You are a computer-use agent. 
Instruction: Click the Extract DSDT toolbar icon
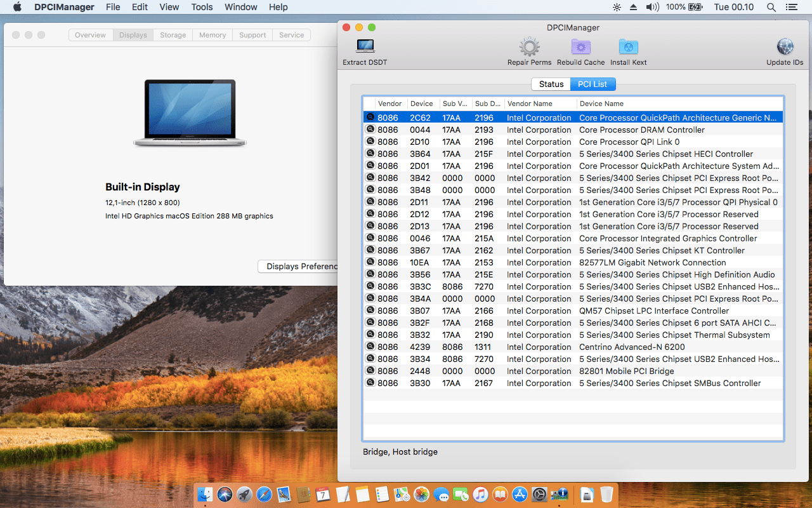[x=365, y=46]
